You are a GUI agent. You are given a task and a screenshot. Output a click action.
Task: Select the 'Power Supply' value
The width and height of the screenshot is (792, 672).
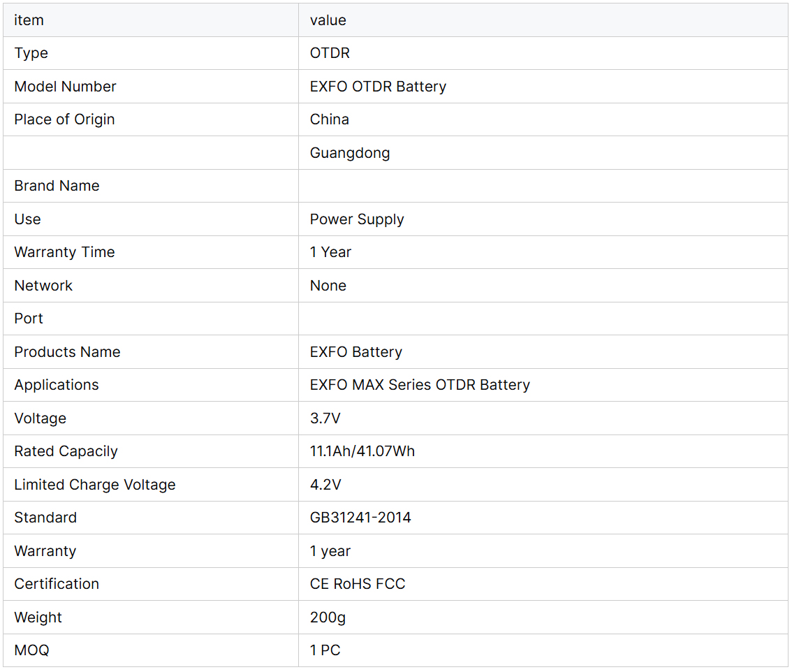357,219
